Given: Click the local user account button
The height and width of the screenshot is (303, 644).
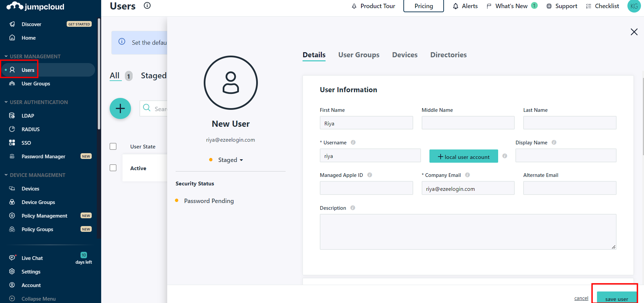Looking at the screenshot, I should tap(464, 156).
